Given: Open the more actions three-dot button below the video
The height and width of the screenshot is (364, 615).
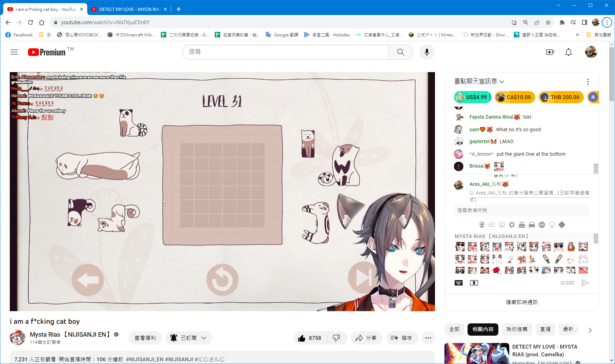Looking at the screenshot, I should click(428, 338).
